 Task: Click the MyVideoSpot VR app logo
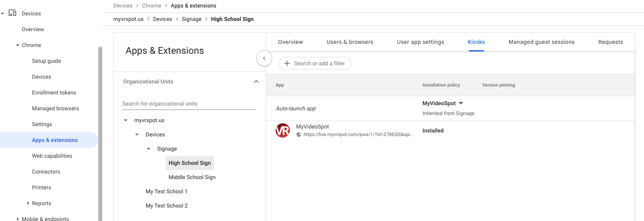pos(283,130)
